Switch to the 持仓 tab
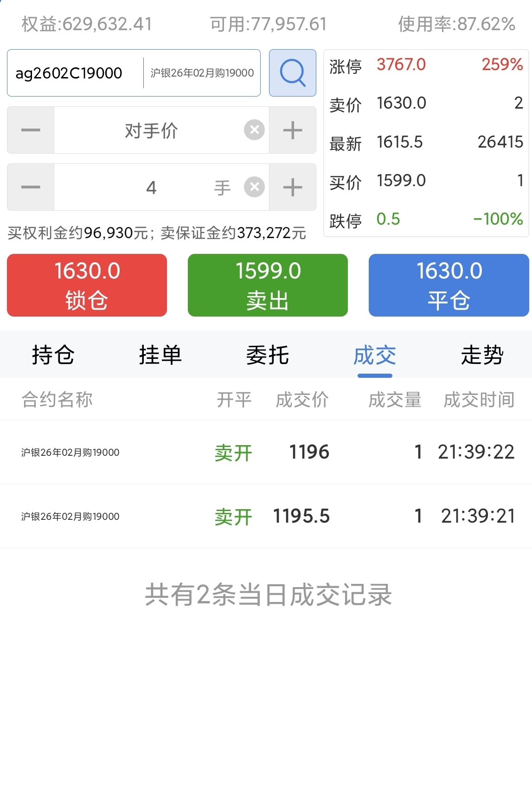 (53, 355)
